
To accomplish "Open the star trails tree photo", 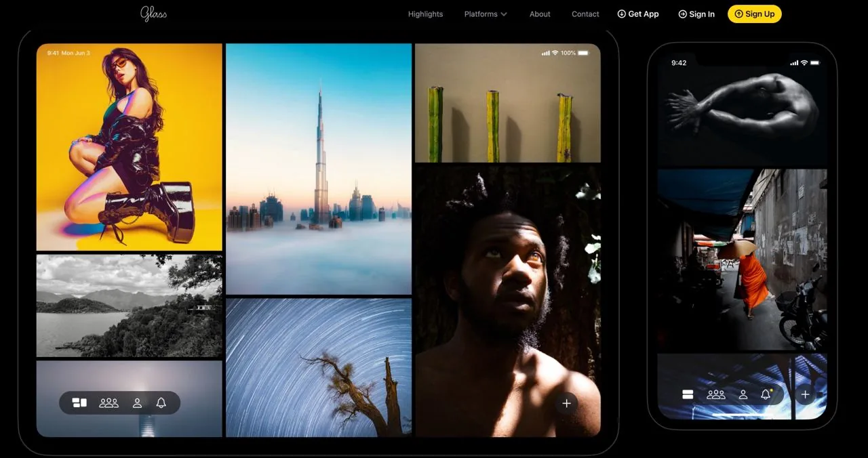I will coord(319,367).
